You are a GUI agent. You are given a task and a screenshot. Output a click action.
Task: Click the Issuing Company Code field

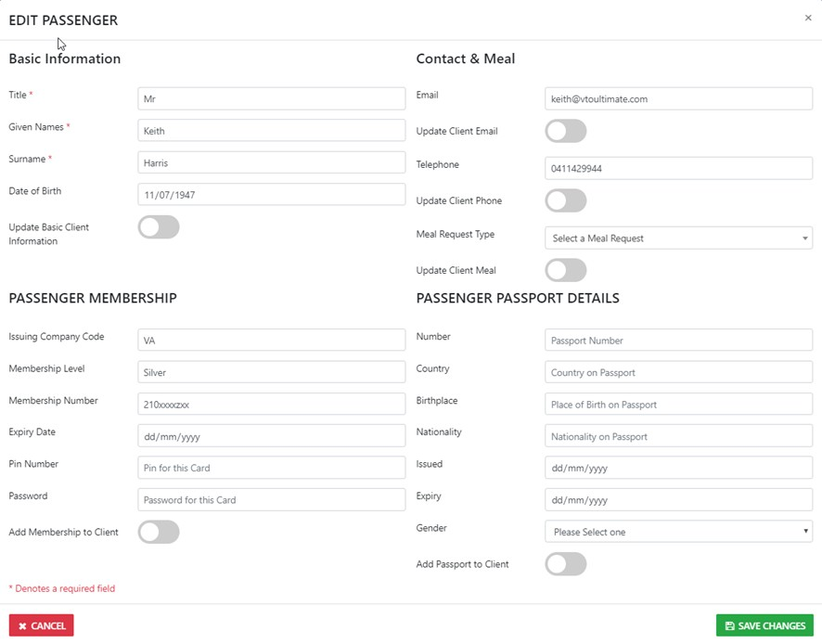coord(271,340)
